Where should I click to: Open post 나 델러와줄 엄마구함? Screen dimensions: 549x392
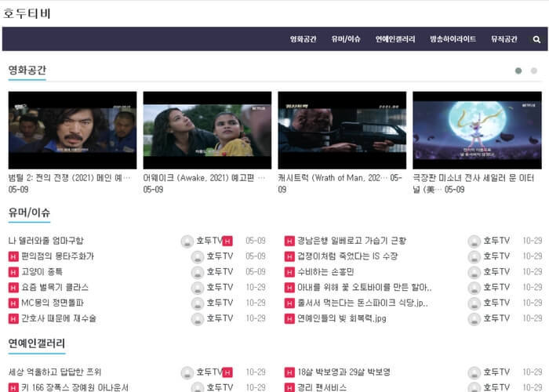click(45, 241)
